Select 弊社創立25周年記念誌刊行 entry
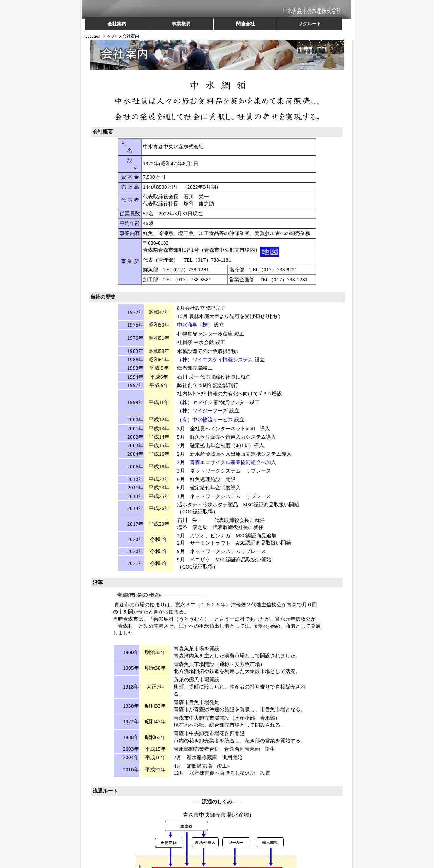This screenshot has width=434, height=868. click(208, 385)
